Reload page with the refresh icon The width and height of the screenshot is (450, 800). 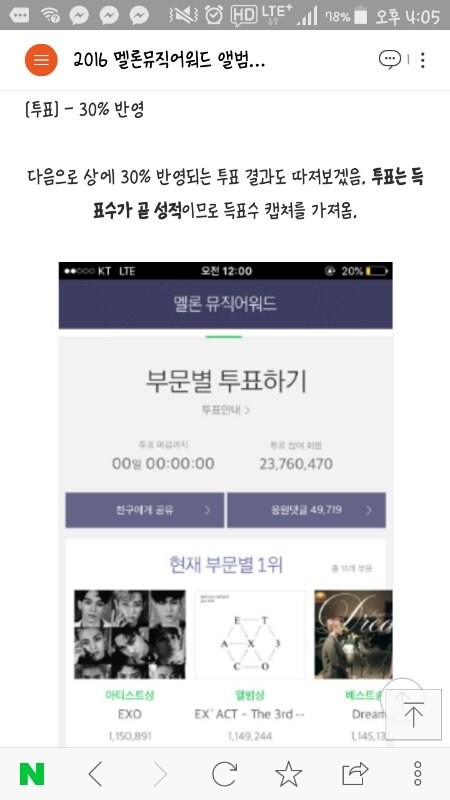click(224, 774)
